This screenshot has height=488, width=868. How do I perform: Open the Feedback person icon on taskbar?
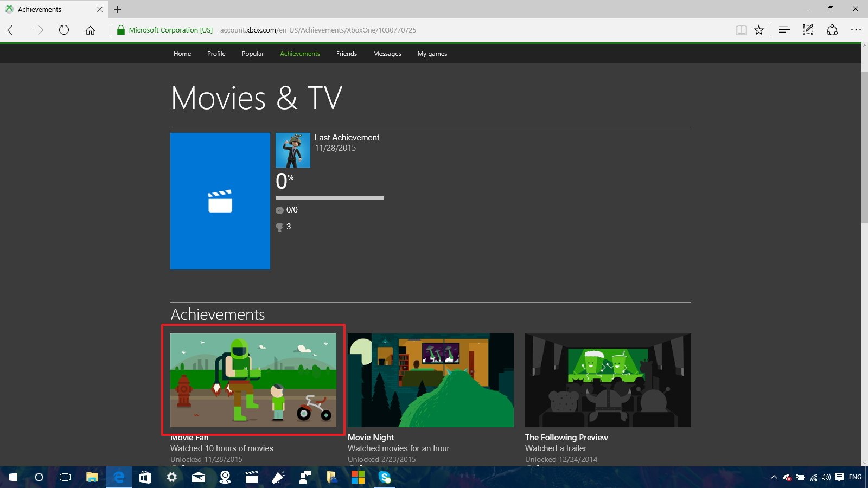(x=305, y=477)
